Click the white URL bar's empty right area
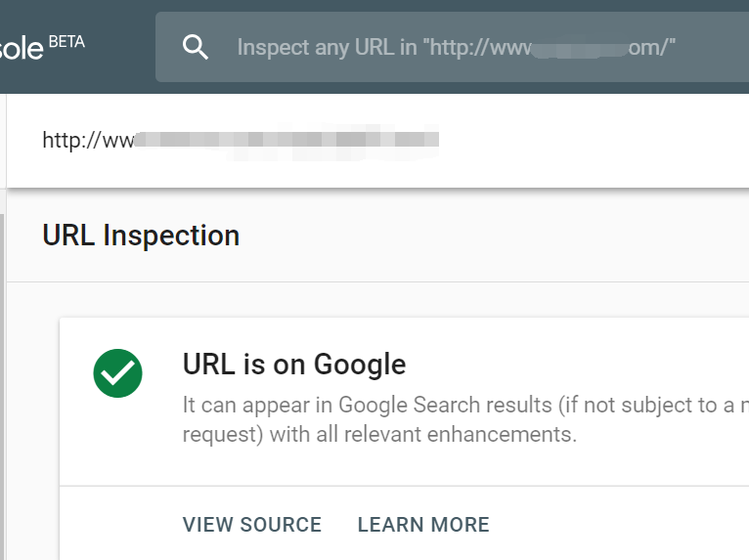 [606, 140]
